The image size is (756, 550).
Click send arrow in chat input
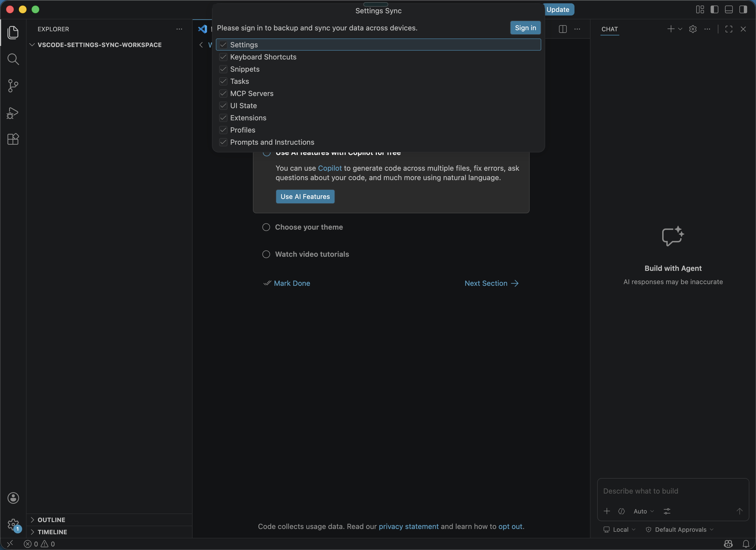click(740, 511)
